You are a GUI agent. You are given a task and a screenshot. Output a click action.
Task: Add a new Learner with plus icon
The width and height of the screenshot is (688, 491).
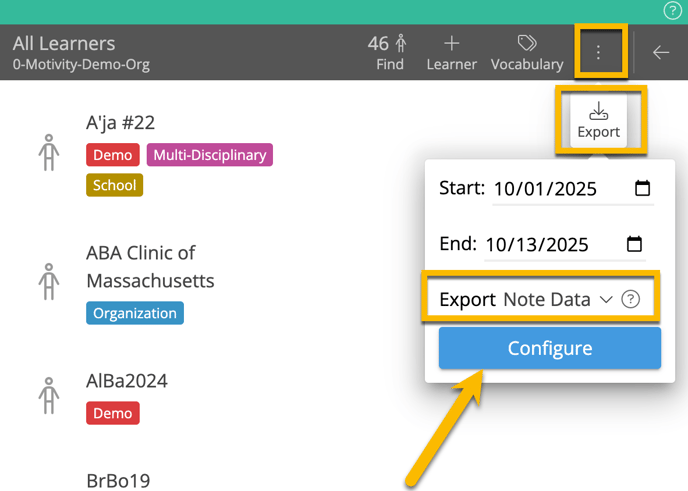pyautogui.click(x=452, y=52)
